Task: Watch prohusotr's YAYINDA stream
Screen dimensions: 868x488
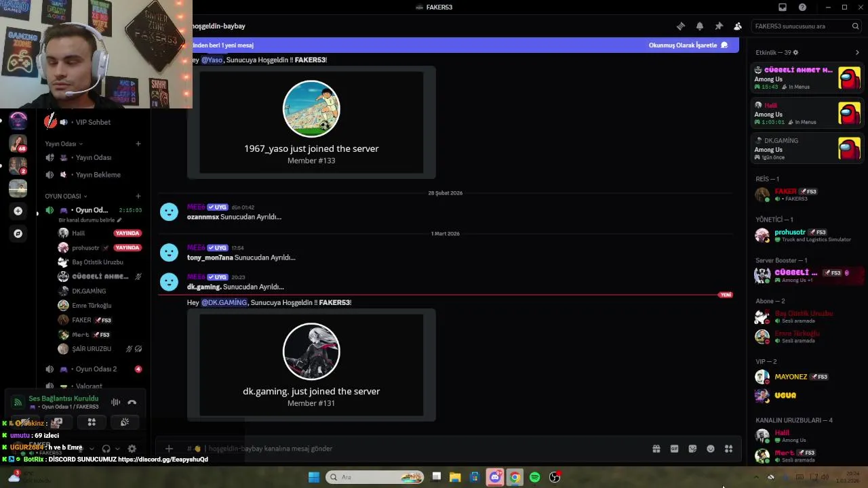Action: [127, 248]
